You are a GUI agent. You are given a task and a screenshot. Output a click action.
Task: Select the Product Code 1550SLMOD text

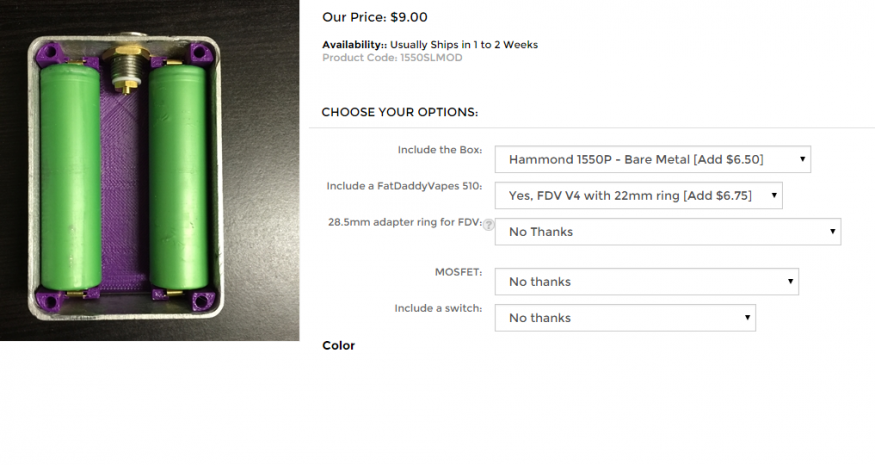[x=392, y=57]
